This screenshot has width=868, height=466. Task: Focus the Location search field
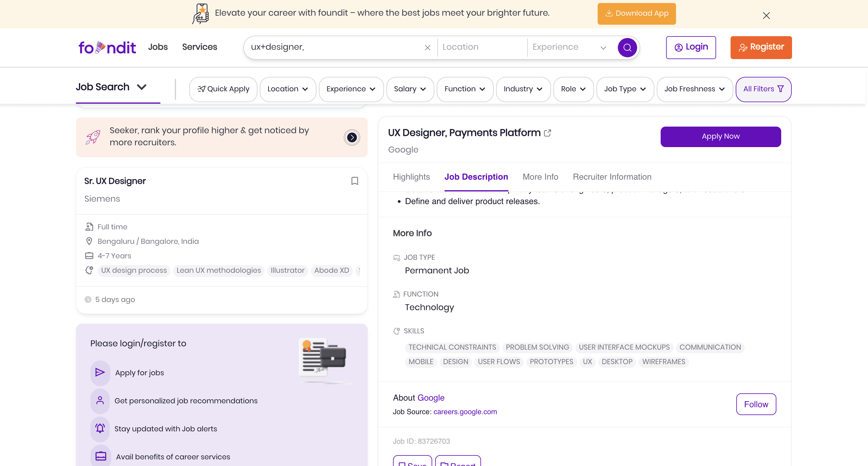[483, 48]
